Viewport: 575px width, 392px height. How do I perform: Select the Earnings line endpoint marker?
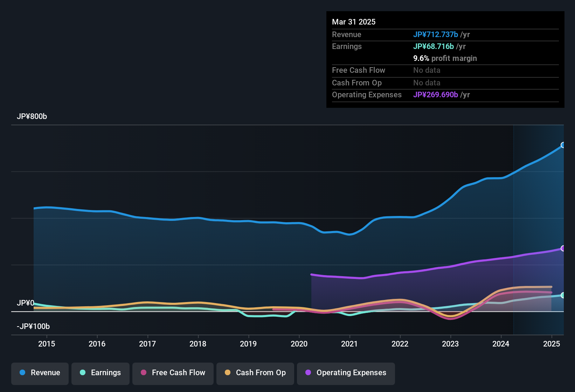[x=562, y=296]
